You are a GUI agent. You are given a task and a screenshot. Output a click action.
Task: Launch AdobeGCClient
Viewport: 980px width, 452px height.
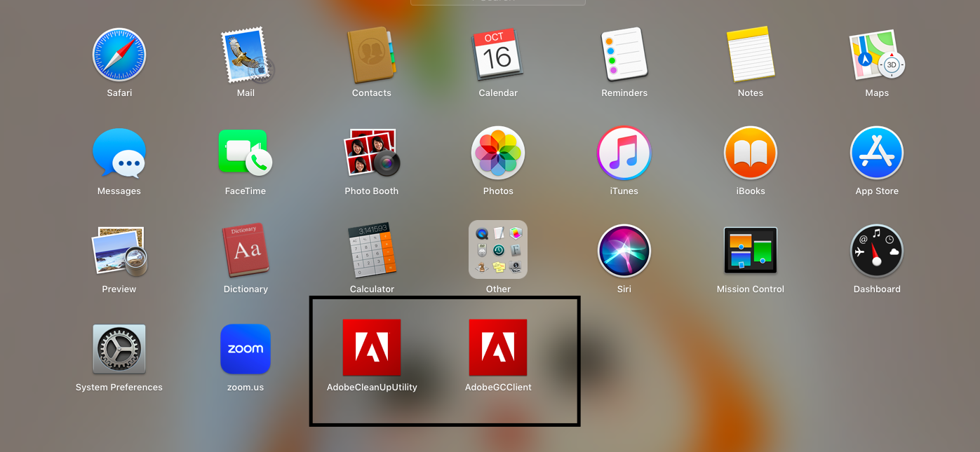[498, 347]
